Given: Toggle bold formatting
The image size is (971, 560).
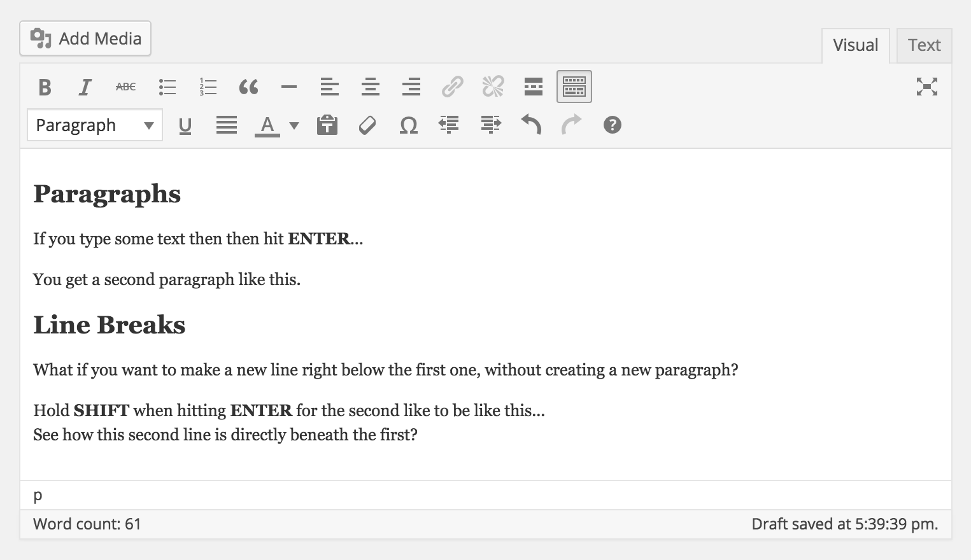Looking at the screenshot, I should 45,87.
